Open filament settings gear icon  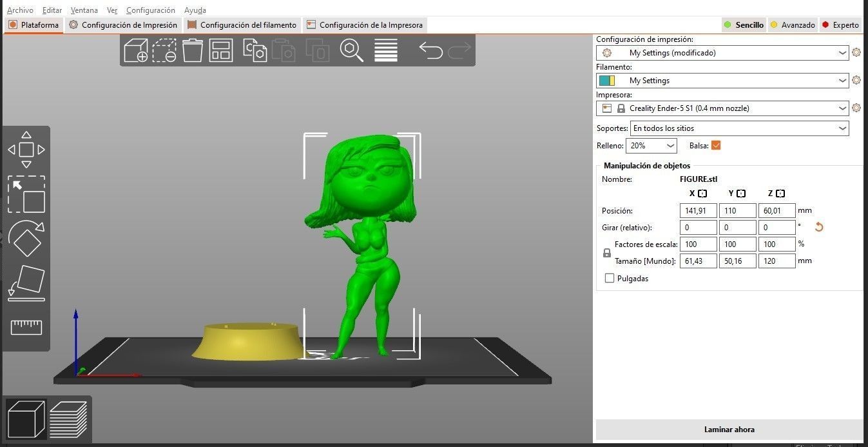[856, 81]
